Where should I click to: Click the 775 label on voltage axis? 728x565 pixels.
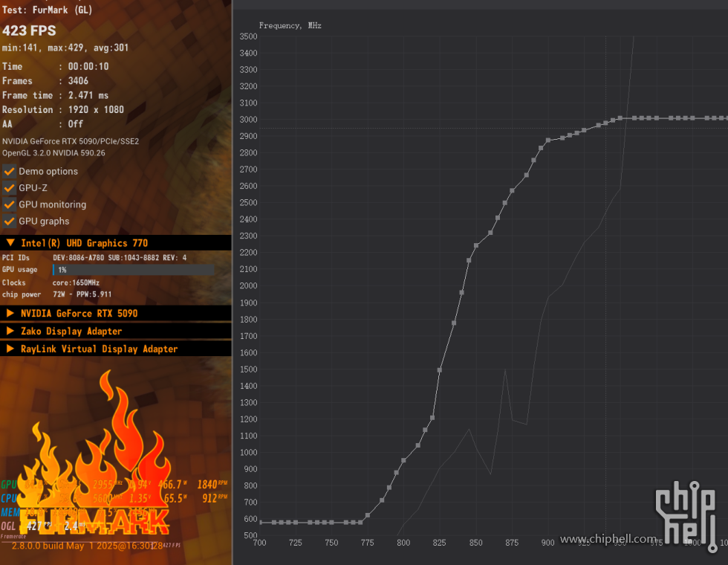click(x=367, y=543)
